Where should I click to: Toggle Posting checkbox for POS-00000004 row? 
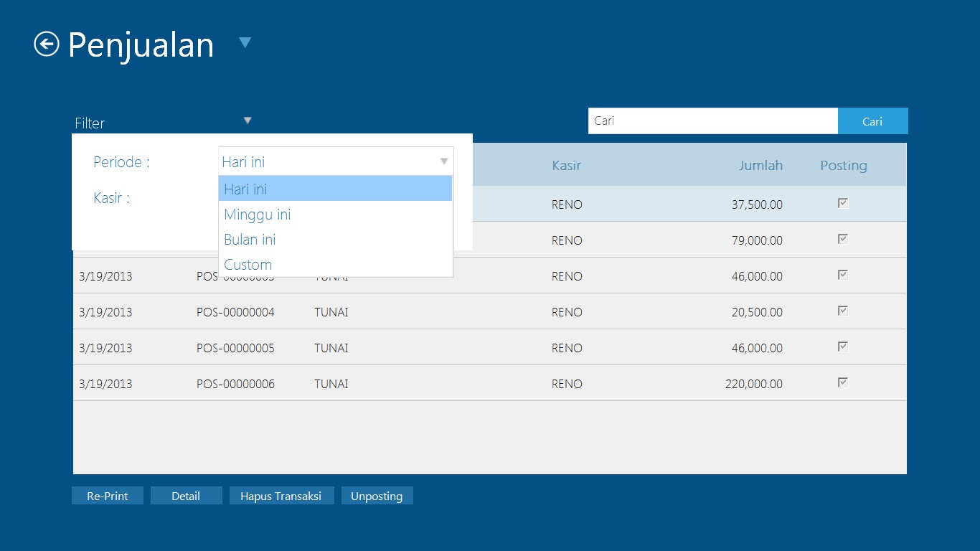(x=843, y=311)
